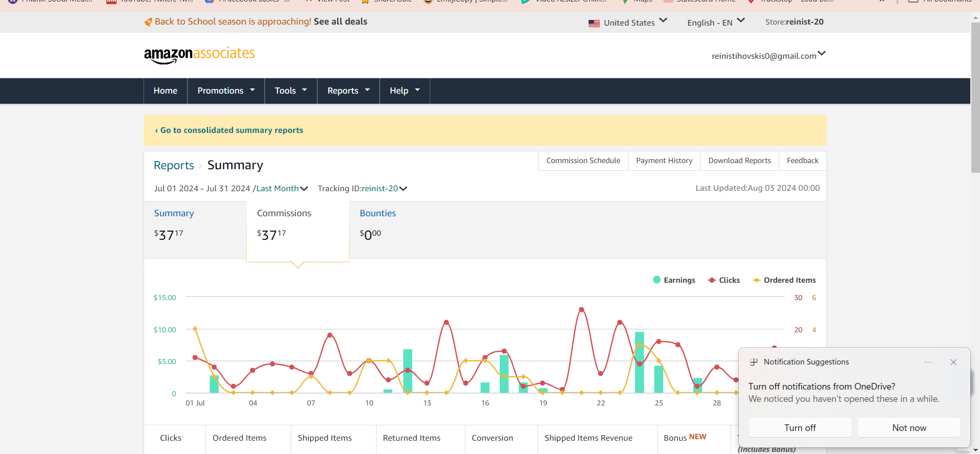Open the Commission Schedule tab
980x454 pixels.
(x=583, y=161)
